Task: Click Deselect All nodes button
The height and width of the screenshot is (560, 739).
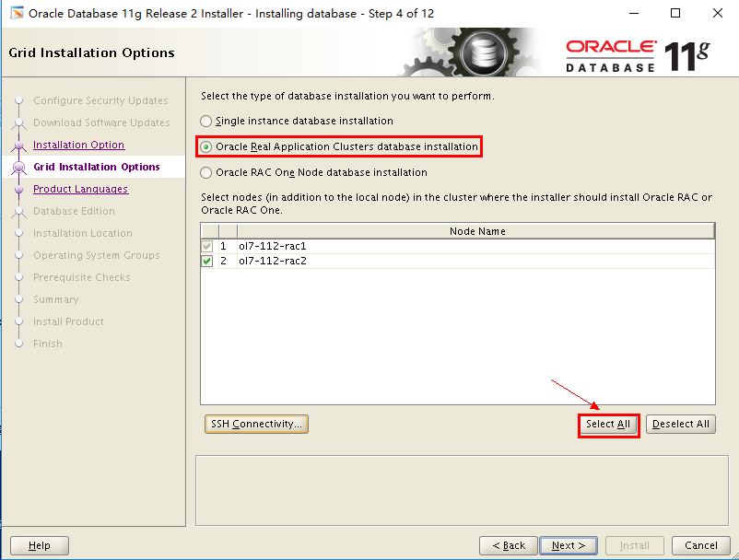Action: (x=681, y=424)
